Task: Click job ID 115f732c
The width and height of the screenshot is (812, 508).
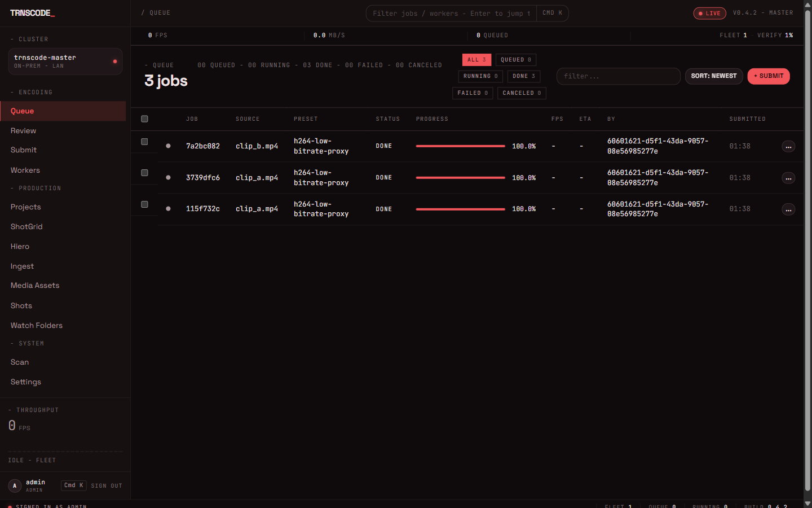Action: click(203, 209)
